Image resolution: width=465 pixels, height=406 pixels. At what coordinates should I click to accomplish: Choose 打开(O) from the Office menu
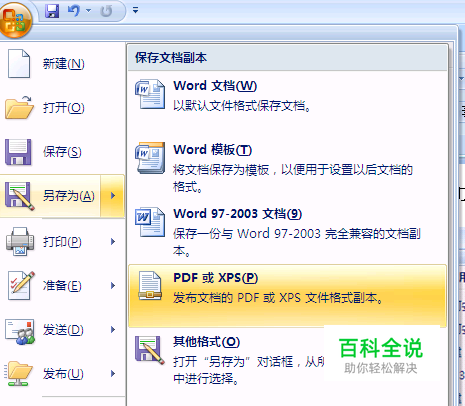[x=63, y=108]
